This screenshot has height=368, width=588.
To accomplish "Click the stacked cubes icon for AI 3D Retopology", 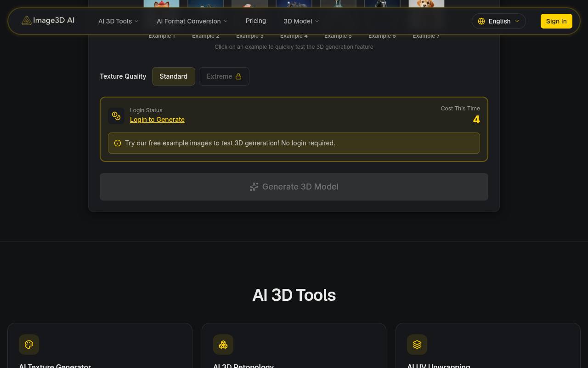I will 223,345.
